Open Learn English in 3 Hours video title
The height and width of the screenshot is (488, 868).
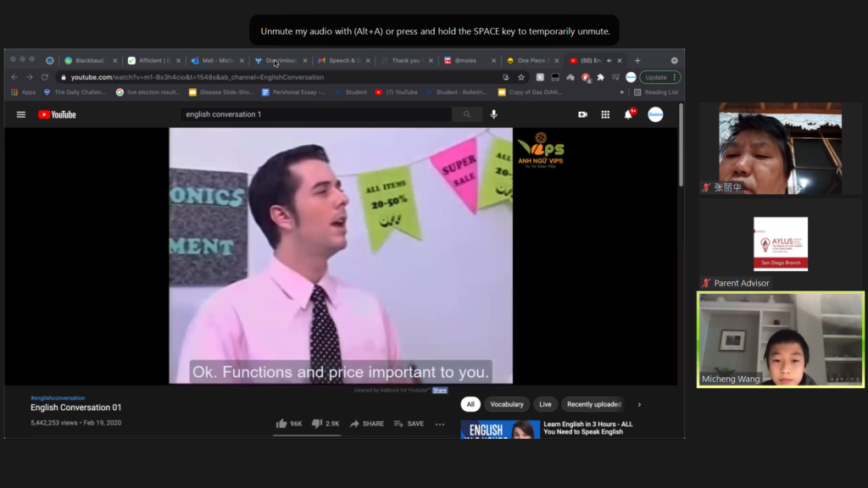[x=588, y=428]
